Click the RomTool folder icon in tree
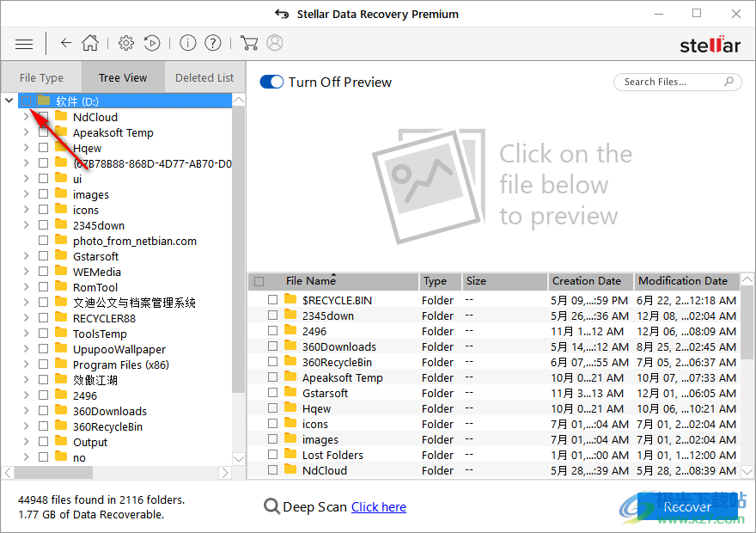 point(61,286)
